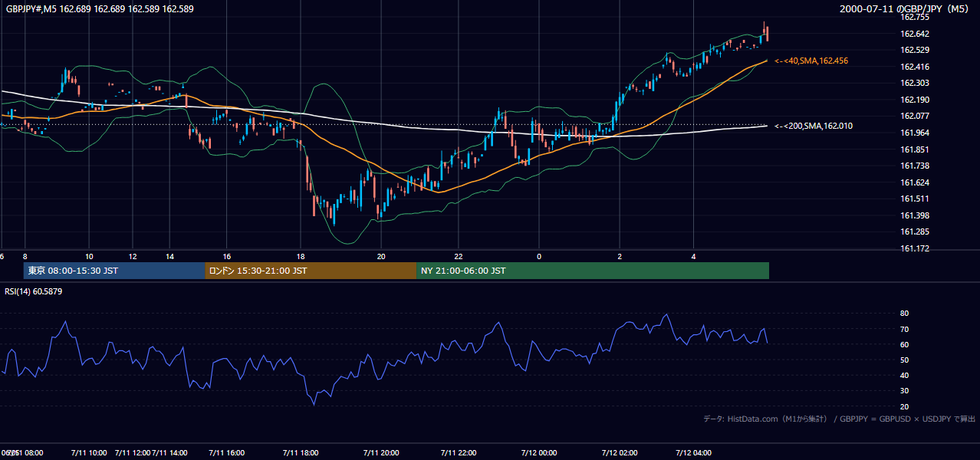980x460 pixels.
Task: Click RSI scale value 40
Action: (904, 375)
